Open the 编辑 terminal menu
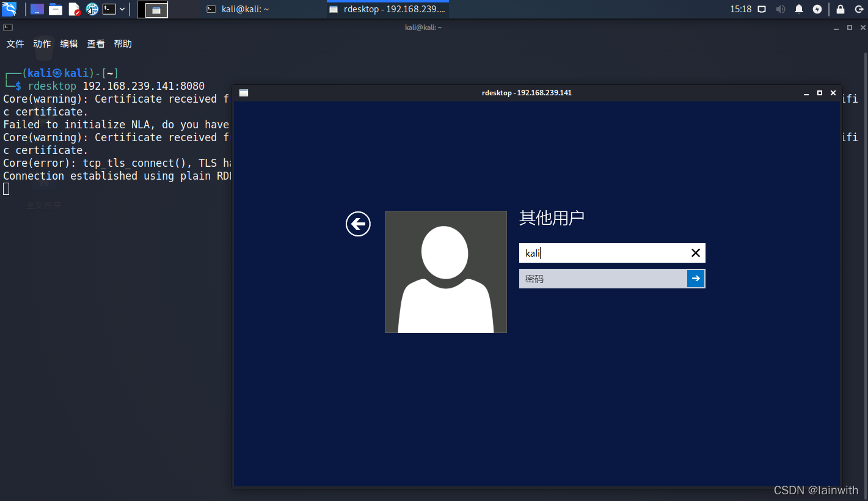This screenshot has height=501, width=868. tap(69, 44)
